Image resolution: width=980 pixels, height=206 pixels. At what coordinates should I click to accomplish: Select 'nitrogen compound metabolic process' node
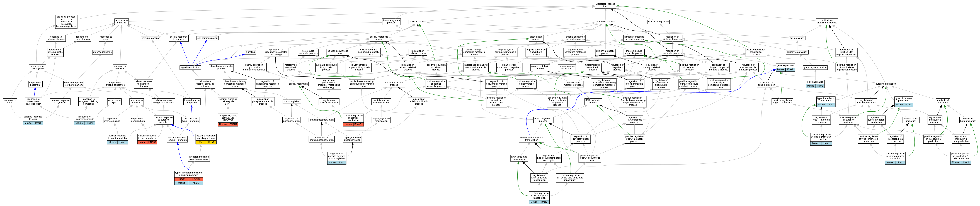point(634,38)
